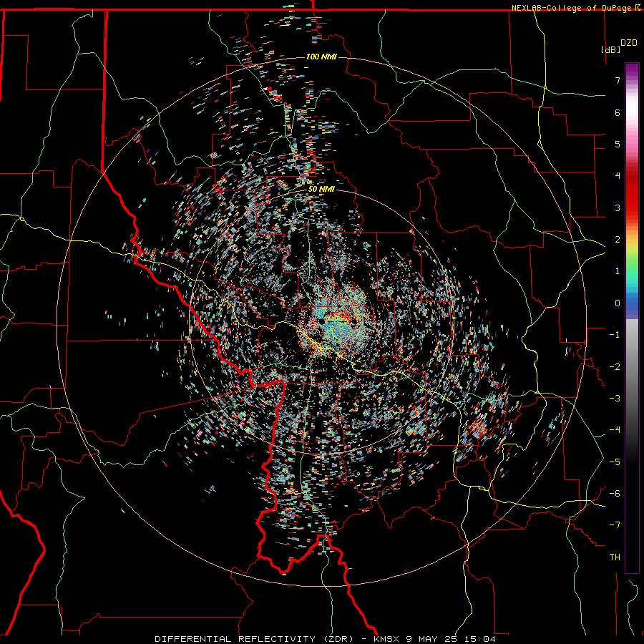Click the 0 scale value
This screenshot has height=644, width=644.
pyautogui.click(x=618, y=303)
